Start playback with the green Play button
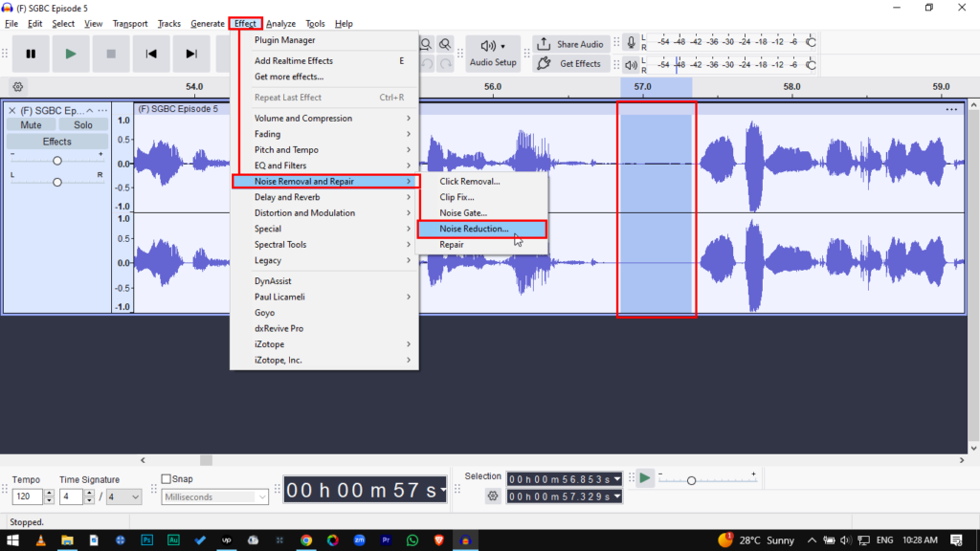 [70, 55]
